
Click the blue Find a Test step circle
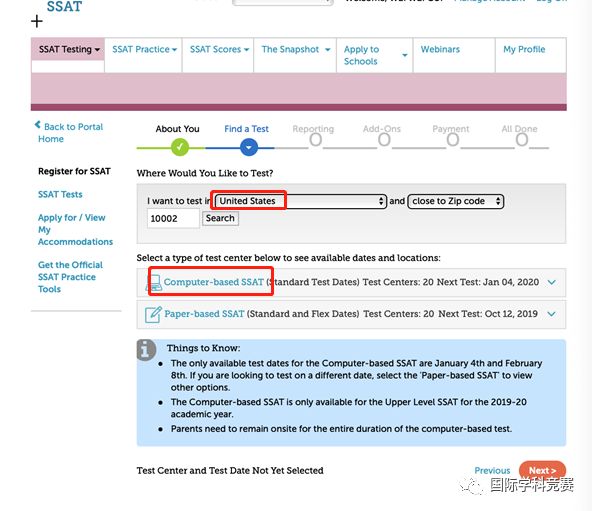pyautogui.click(x=249, y=147)
